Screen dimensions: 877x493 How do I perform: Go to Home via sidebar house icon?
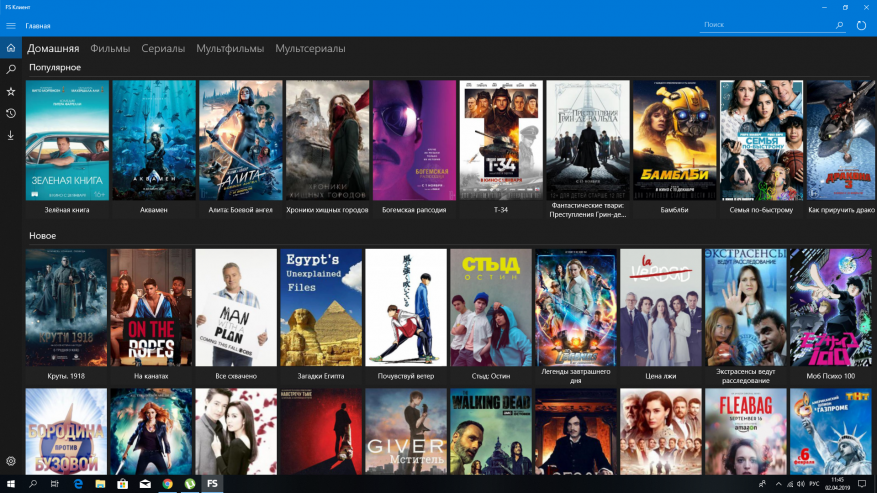point(11,48)
